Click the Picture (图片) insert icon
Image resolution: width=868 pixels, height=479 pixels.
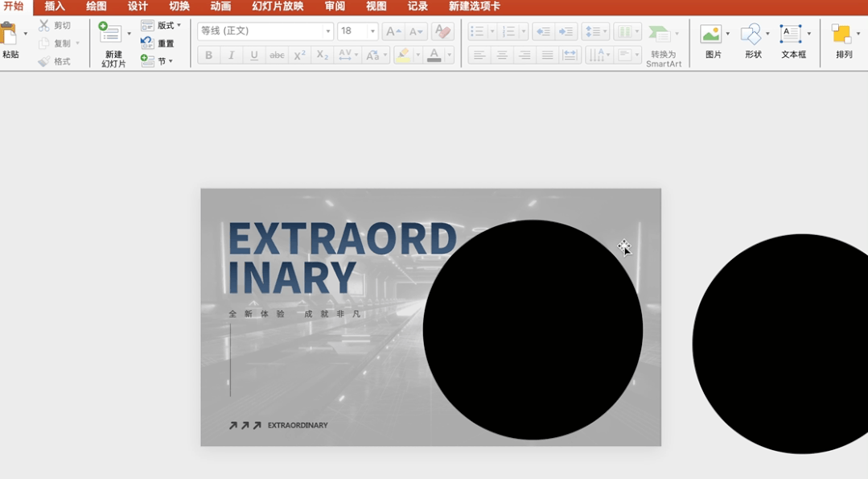(711, 34)
